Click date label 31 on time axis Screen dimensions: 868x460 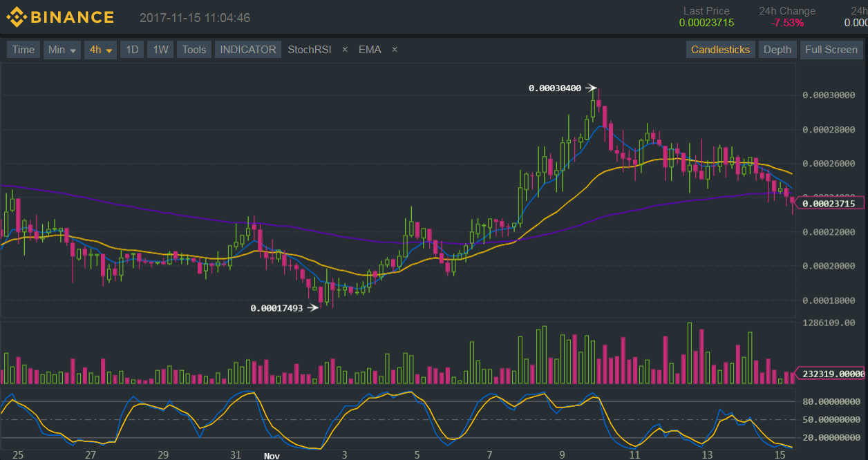click(236, 455)
